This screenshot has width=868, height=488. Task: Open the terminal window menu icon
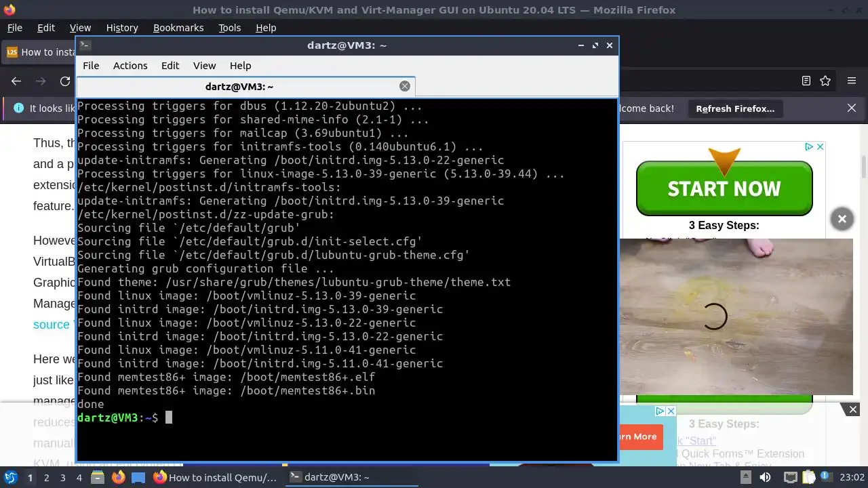tap(85, 45)
